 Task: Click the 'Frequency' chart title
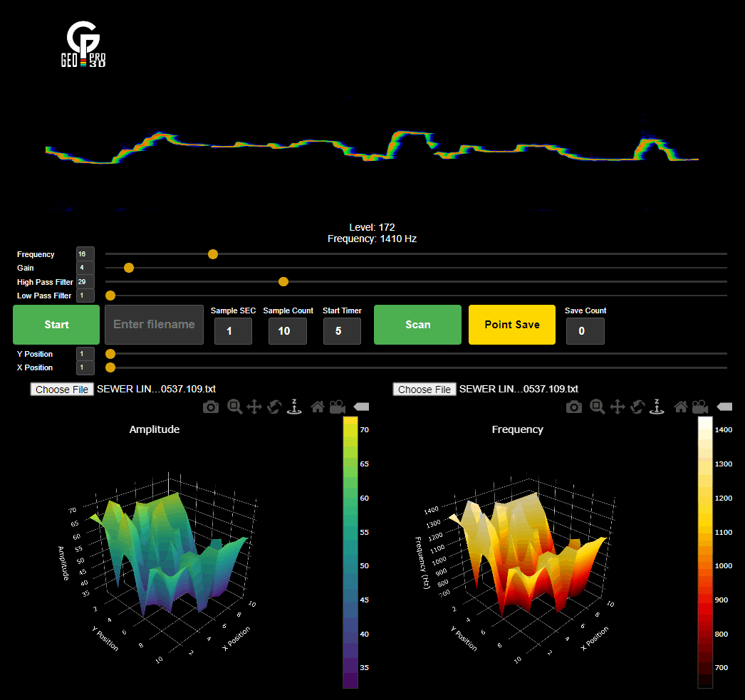click(517, 429)
